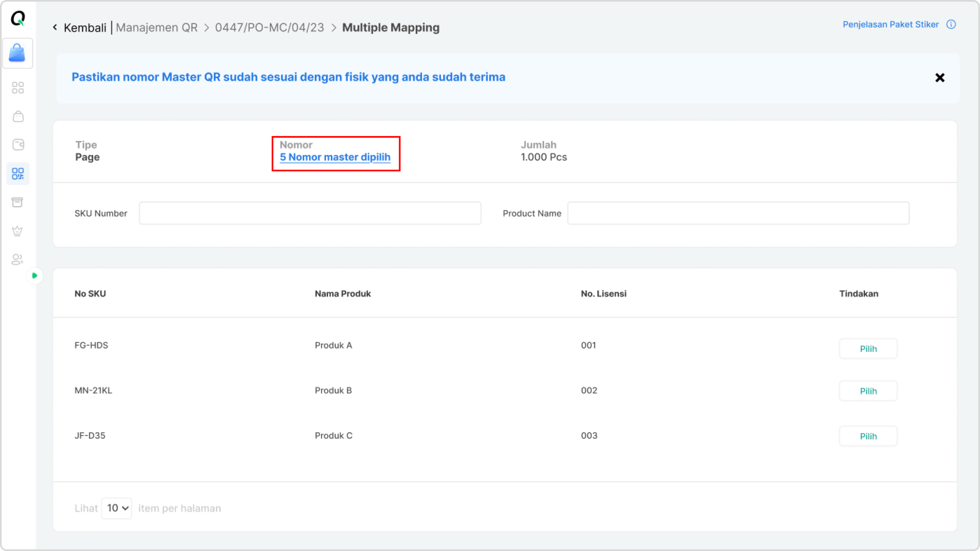Open Penjelasan Paket Stiker link
Viewport: 980px width, 551px height.
click(x=891, y=24)
